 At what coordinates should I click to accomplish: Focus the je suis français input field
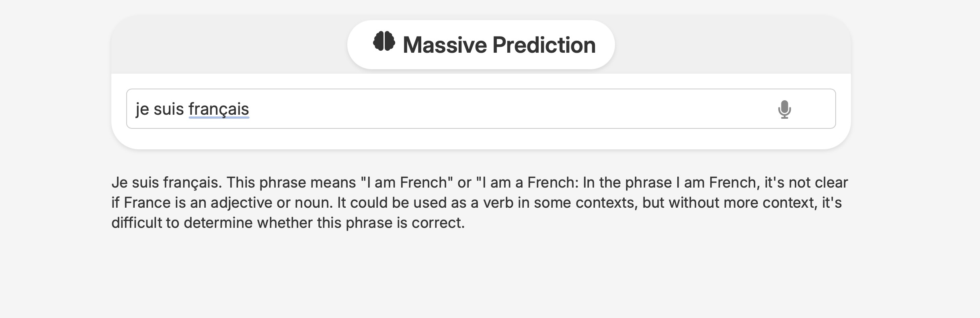pos(481,109)
